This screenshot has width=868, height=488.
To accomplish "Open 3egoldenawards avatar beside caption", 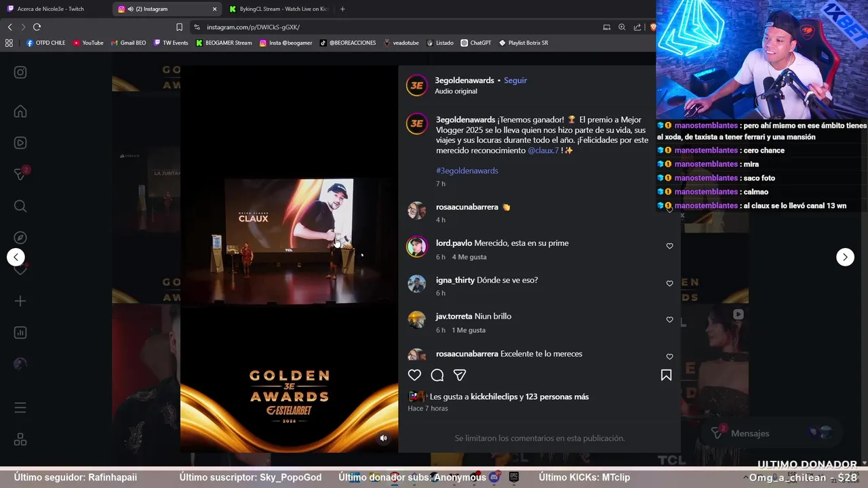I will tap(416, 123).
